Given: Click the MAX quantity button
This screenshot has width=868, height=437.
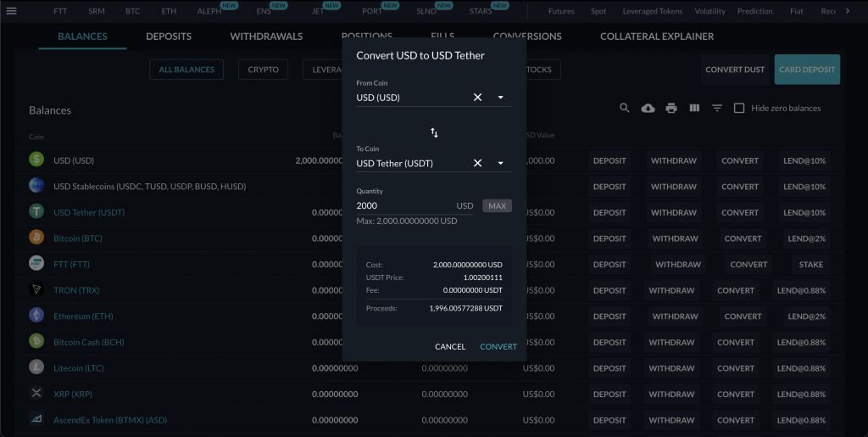Looking at the screenshot, I should coord(497,205).
